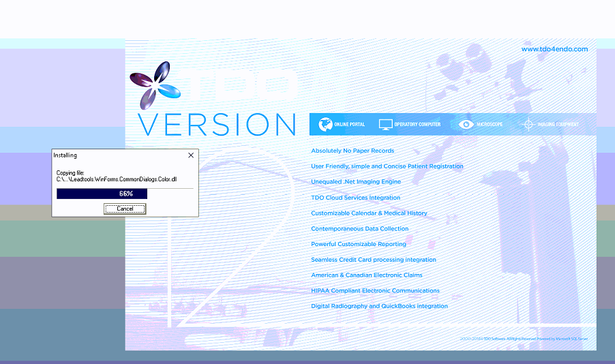This screenshot has height=364, width=615.
Task: Click 'Digital Radiography and QuickBooks integration'
Action: click(379, 306)
